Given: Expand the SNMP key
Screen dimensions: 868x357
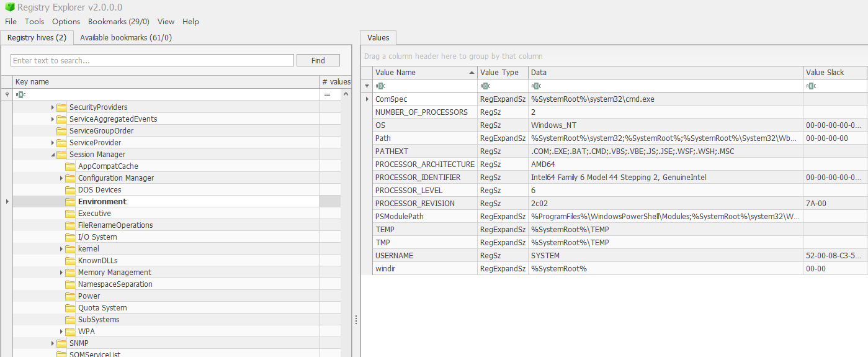Looking at the screenshot, I should click(53, 343).
